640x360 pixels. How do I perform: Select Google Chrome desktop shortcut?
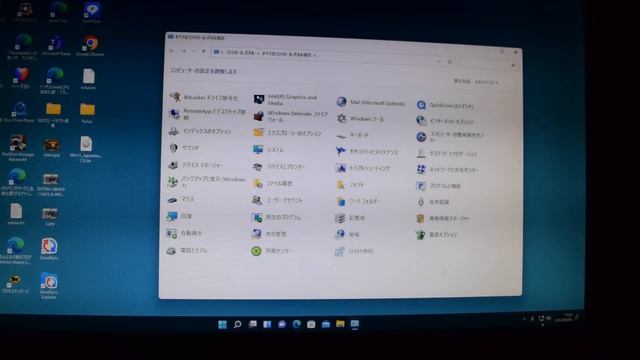(x=90, y=46)
